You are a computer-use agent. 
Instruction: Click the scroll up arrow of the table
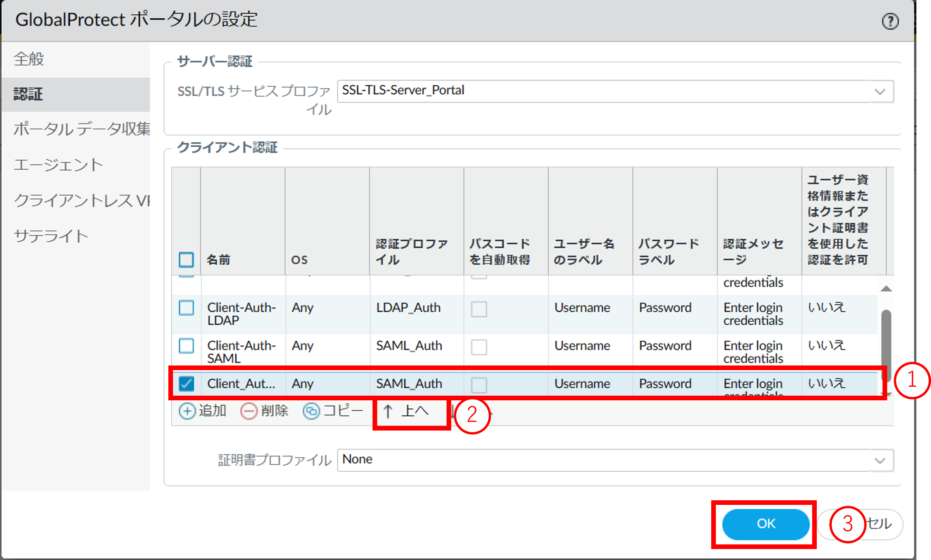[886, 289]
